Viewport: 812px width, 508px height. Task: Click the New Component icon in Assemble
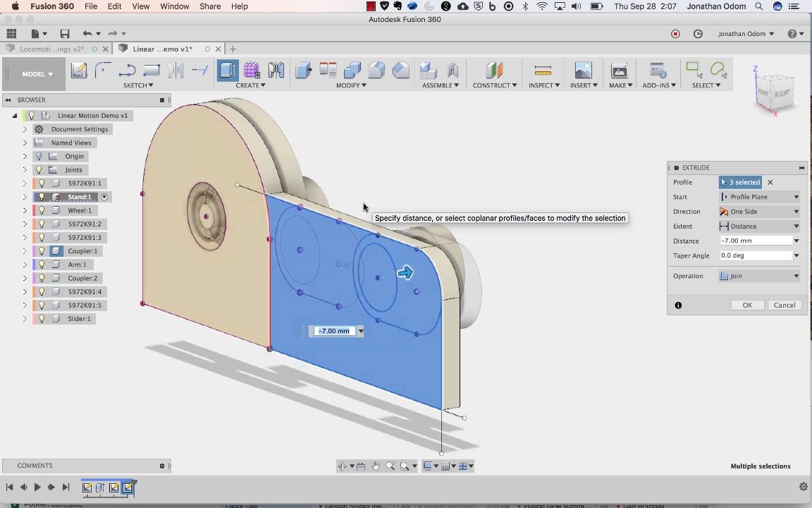point(429,70)
